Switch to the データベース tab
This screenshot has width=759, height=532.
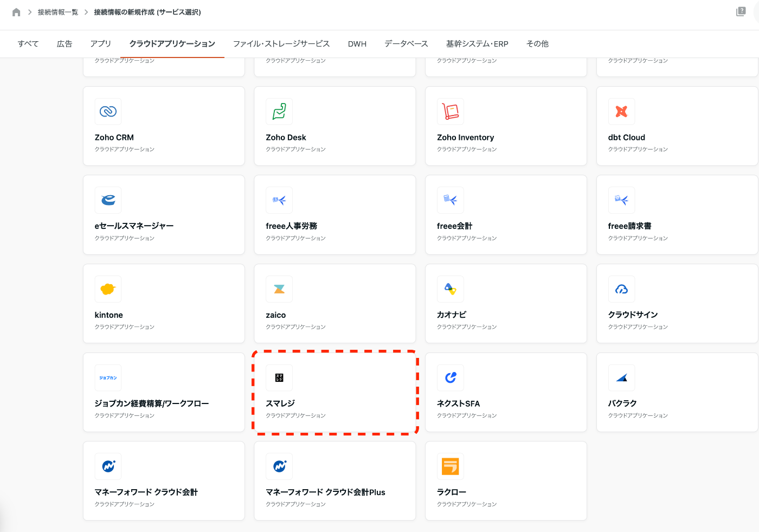(x=406, y=44)
